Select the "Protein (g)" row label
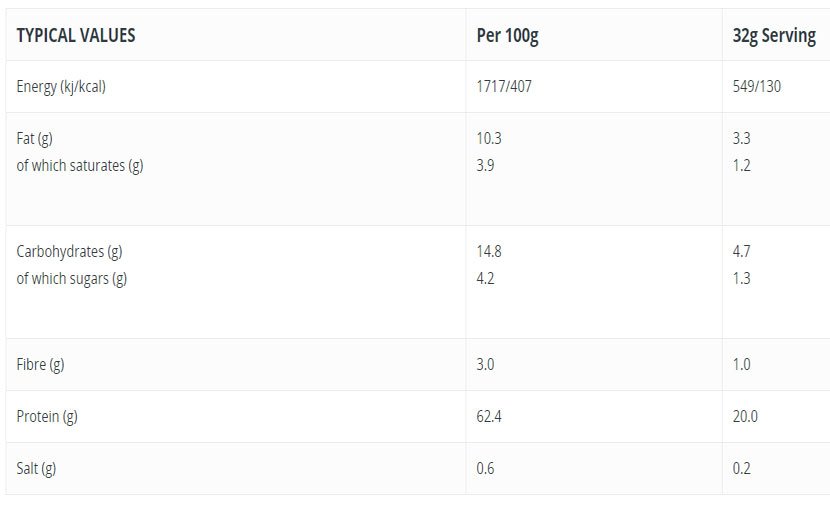 pos(47,416)
